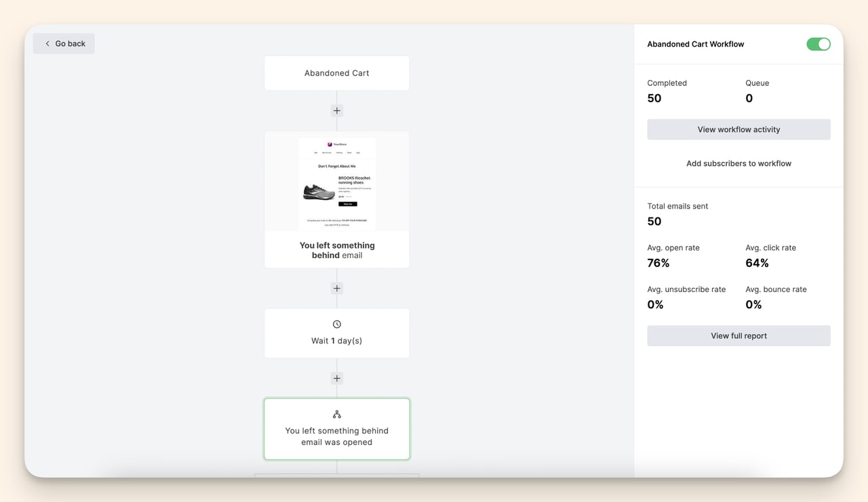868x502 pixels.
Task: Click the Avg. click rate 64% value
Action: 757,263
